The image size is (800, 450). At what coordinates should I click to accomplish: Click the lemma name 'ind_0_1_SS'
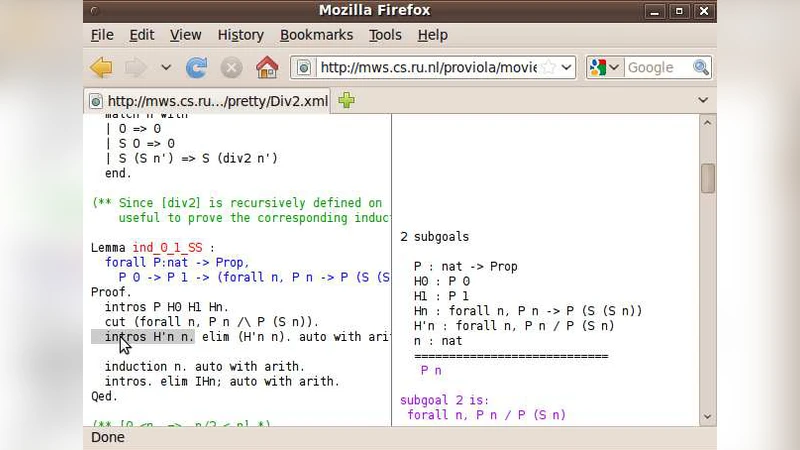tap(167, 248)
